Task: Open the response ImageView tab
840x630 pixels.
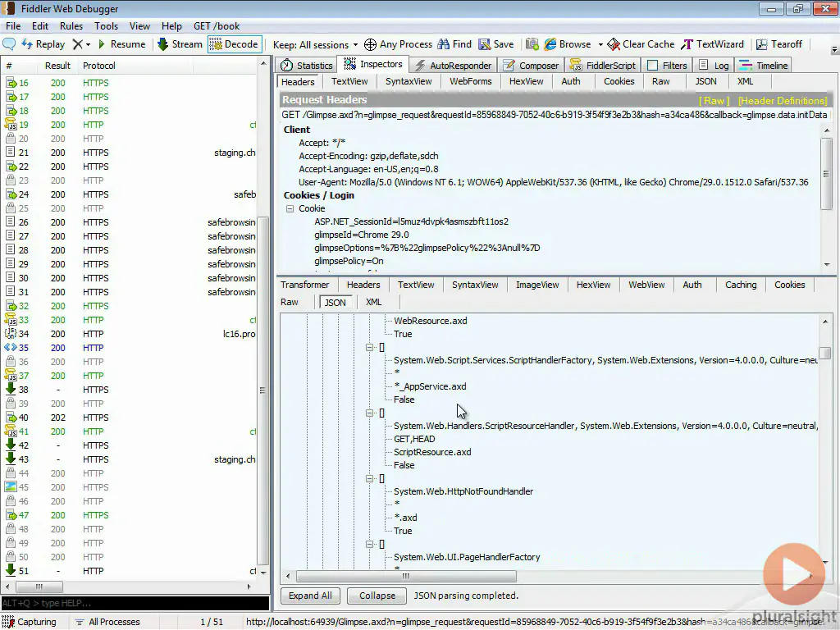Action: point(537,285)
